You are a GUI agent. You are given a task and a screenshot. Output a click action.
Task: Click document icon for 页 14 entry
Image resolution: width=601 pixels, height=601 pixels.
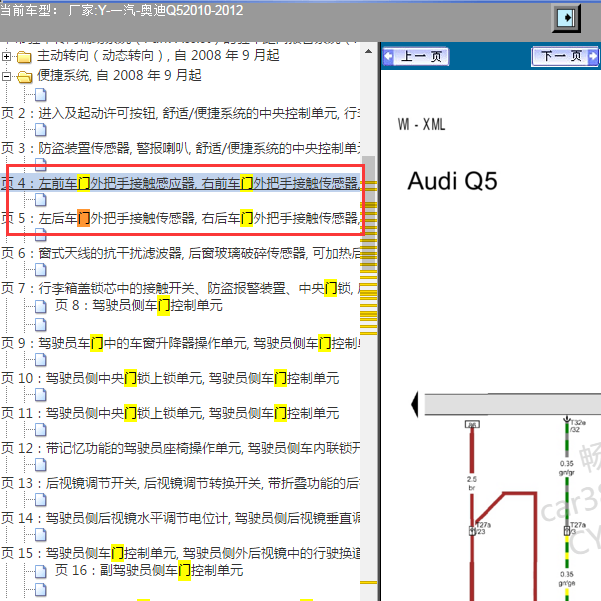pos(41,499)
